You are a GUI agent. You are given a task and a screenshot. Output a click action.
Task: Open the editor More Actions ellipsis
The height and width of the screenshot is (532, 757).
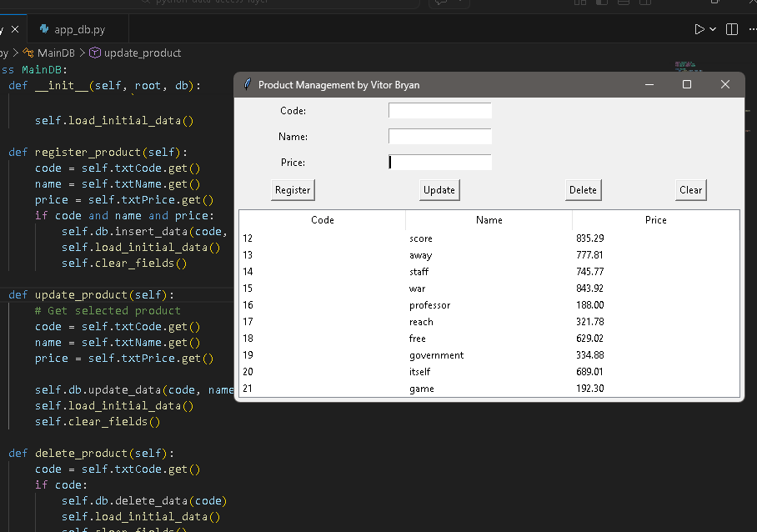(x=752, y=29)
